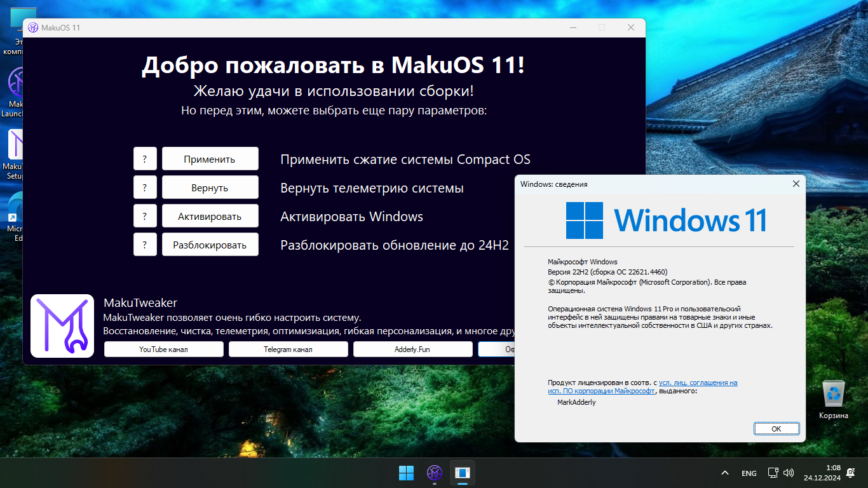Click 'Активировать Windows' label text
The image size is (868, 488).
pyautogui.click(x=351, y=217)
